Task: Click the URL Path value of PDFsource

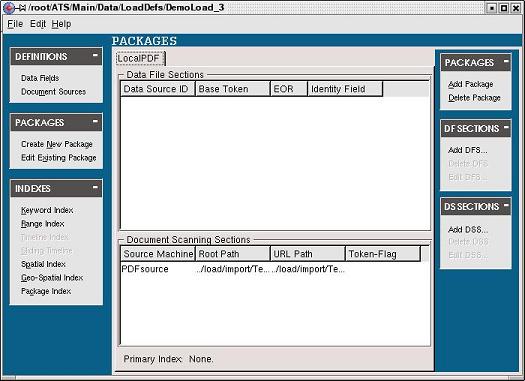Action: (x=308, y=269)
